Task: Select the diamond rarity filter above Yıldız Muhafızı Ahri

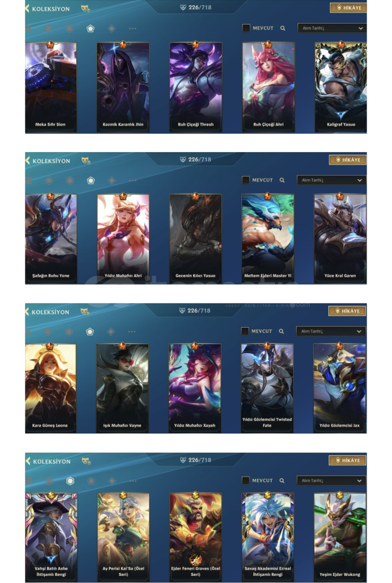Action: click(x=112, y=180)
